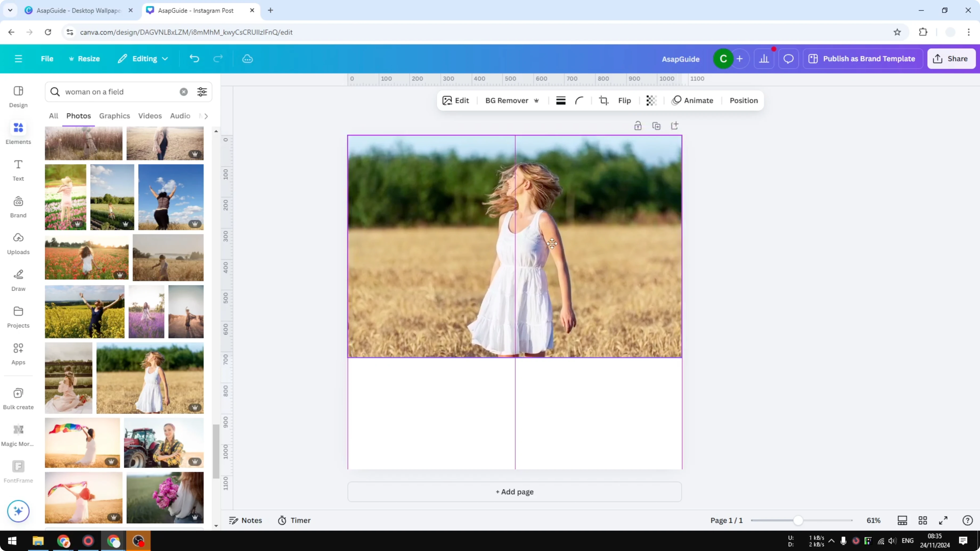Click the Share button
This screenshot has height=551, width=980.
[x=952, y=58]
